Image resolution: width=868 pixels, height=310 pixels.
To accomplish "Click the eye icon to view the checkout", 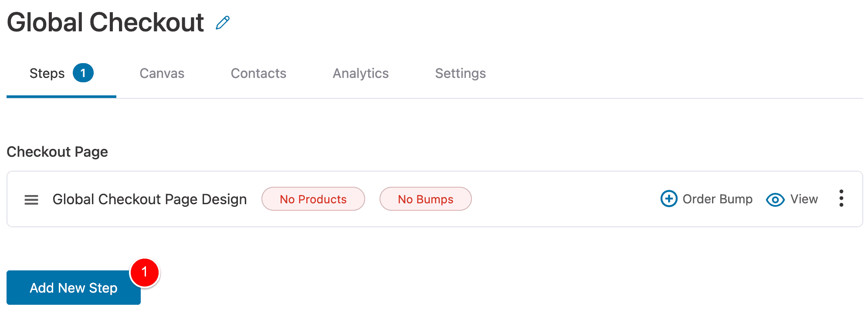I will click(x=775, y=200).
